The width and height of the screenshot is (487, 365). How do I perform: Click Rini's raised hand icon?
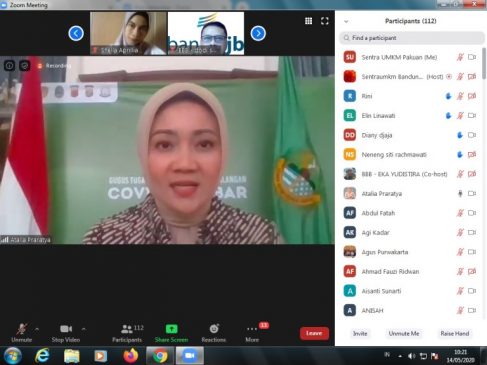448,96
